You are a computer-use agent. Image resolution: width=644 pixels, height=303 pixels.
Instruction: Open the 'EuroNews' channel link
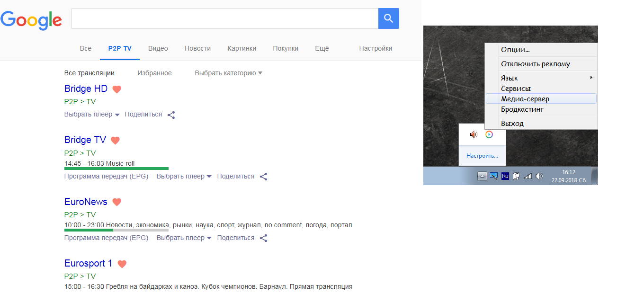pyautogui.click(x=86, y=202)
